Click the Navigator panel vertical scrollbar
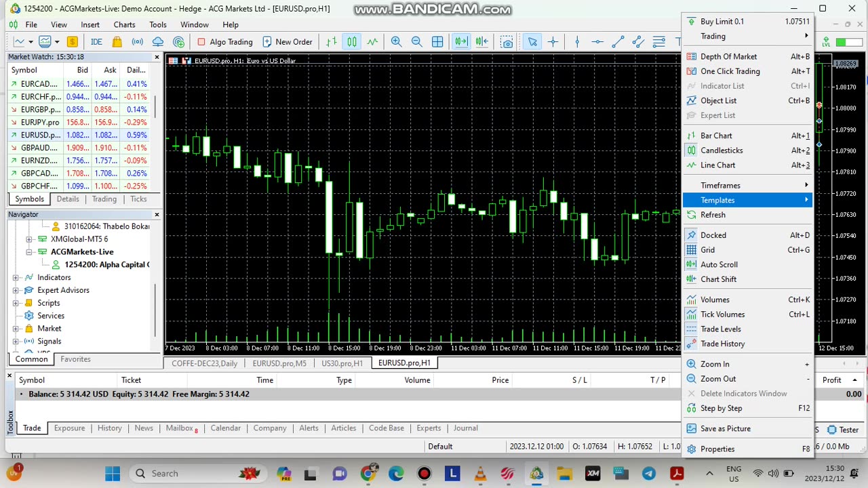Image resolution: width=868 pixels, height=488 pixels. click(x=157, y=310)
